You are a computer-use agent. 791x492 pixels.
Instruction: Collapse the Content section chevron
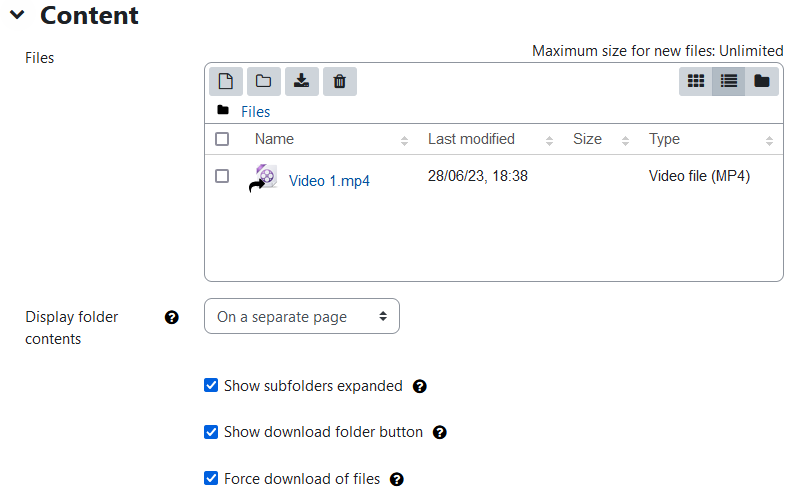pyautogui.click(x=17, y=15)
